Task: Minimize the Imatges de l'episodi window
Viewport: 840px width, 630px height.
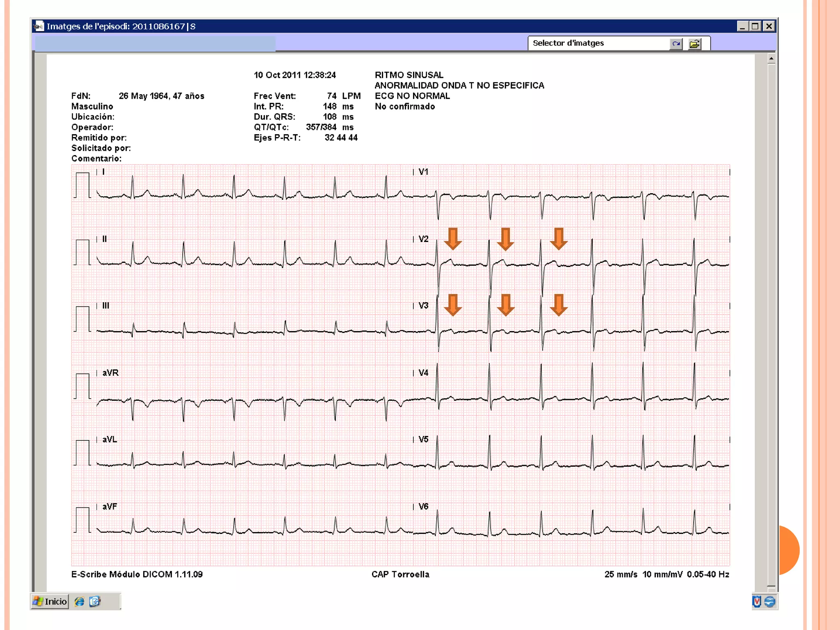Action: [x=742, y=26]
